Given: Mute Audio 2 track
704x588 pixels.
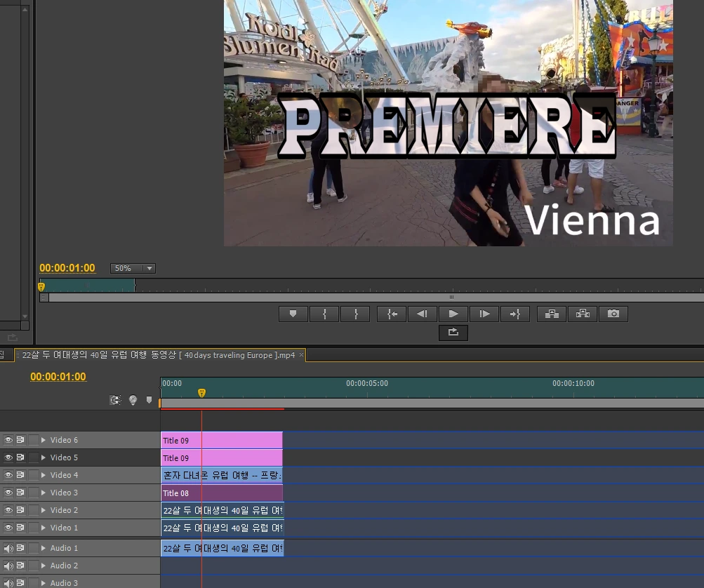Looking at the screenshot, I should pos(8,566).
